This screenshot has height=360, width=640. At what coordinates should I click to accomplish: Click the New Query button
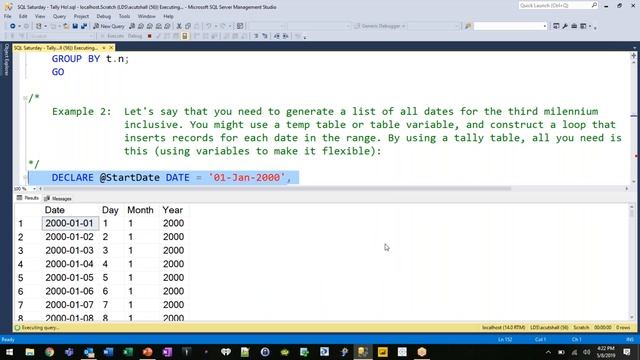[x=109, y=26]
